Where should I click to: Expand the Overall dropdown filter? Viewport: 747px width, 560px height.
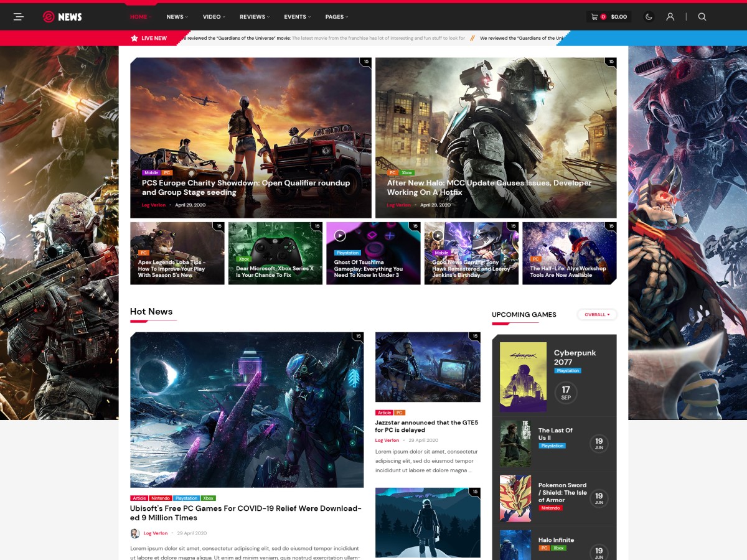[x=596, y=315]
